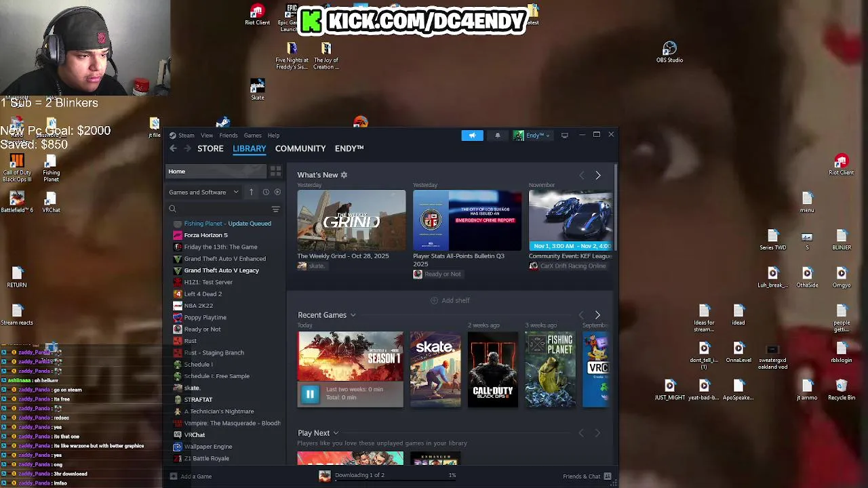Open Player Stats All-Points Bulletin news card
This screenshot has height=488, width=868.
coord(467,220)
